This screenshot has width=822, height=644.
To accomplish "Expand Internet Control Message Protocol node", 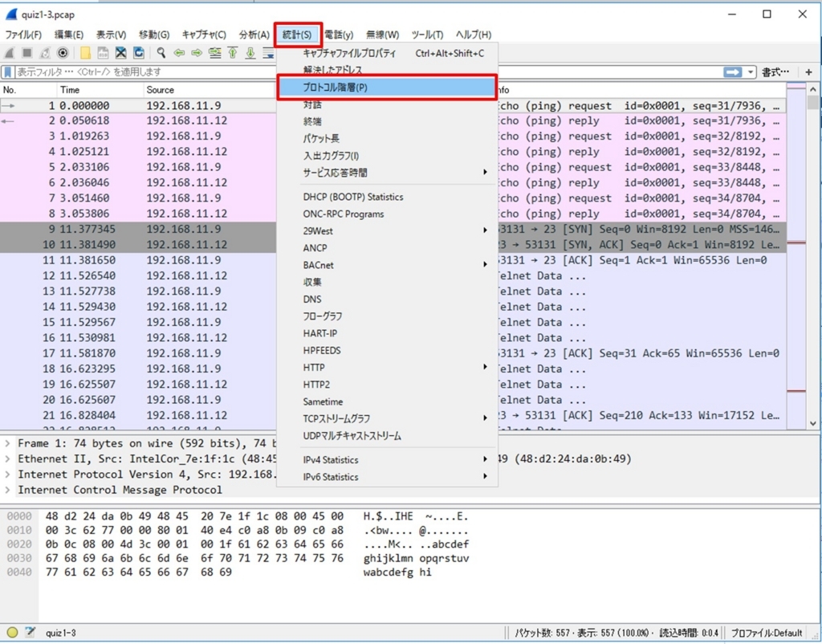I will [x=7, y=490].
